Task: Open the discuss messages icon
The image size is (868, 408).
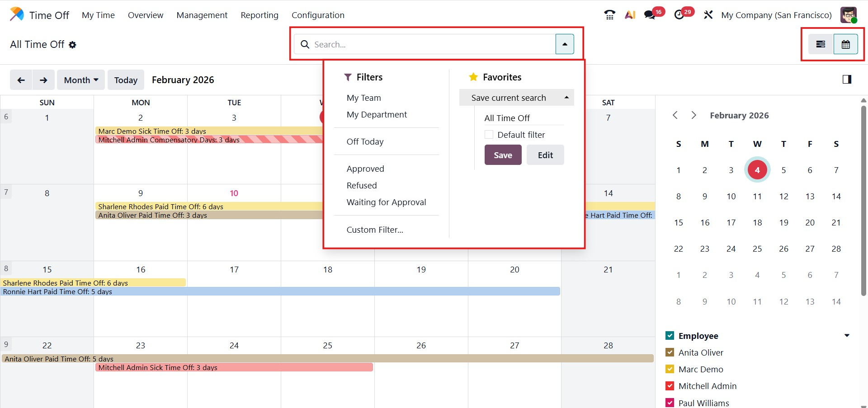Action: pyautogui.click(x=650, y=15)
